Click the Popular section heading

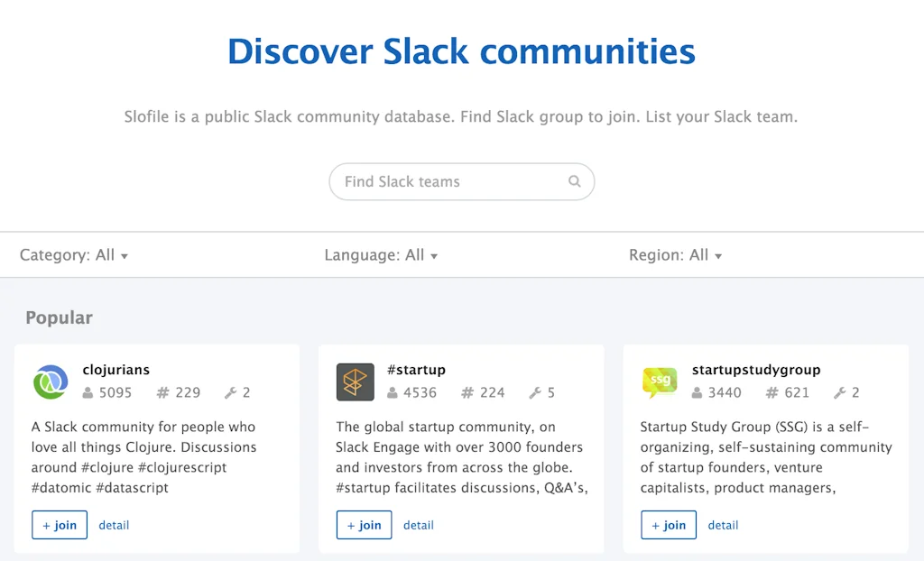coord(58,317)
